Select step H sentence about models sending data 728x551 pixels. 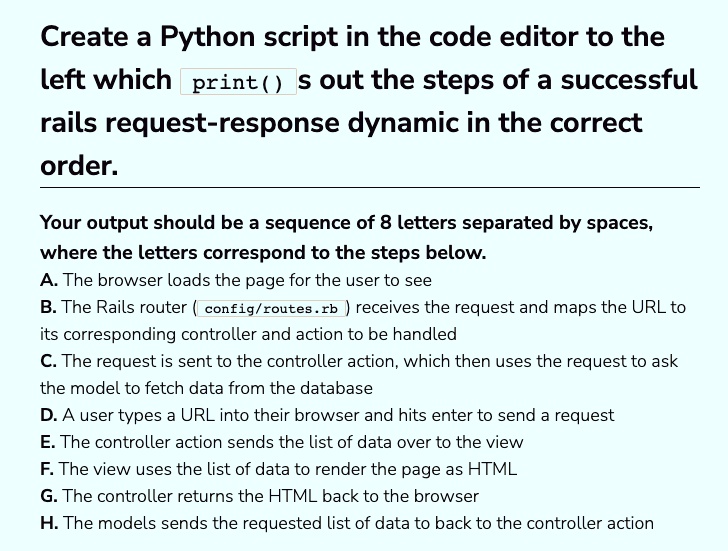point(358,523)
